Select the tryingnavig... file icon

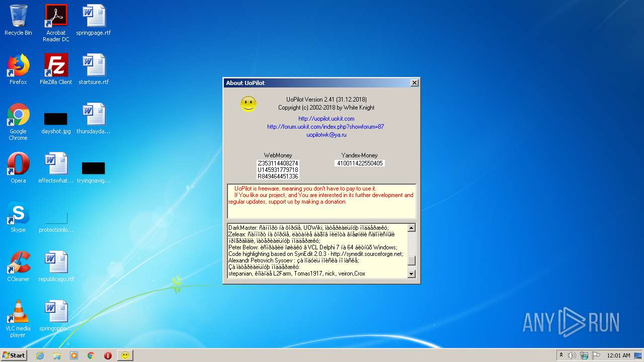point(94,172)
